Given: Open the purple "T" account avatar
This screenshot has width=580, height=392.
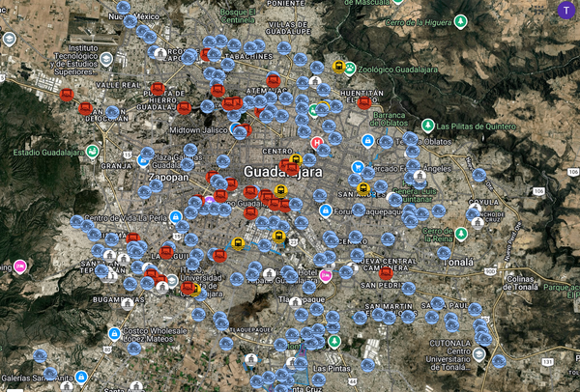Looking at the screenshot, I should point(565,10).
